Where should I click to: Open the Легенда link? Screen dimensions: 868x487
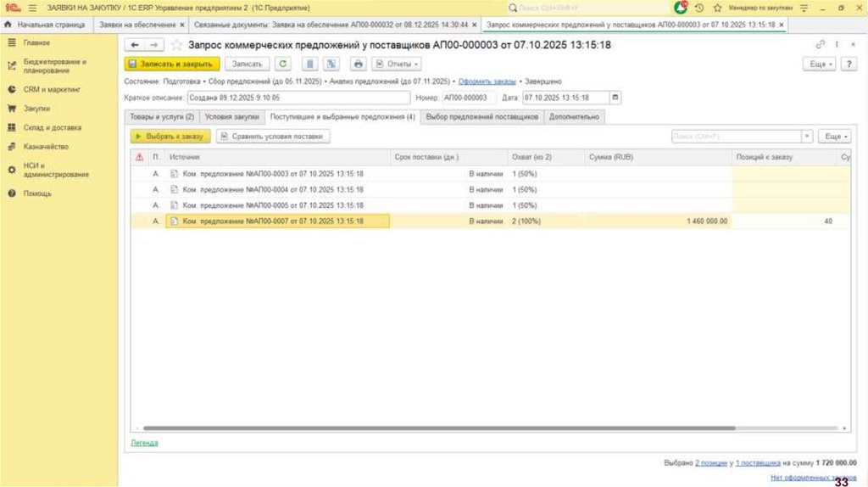click(144, 443)
